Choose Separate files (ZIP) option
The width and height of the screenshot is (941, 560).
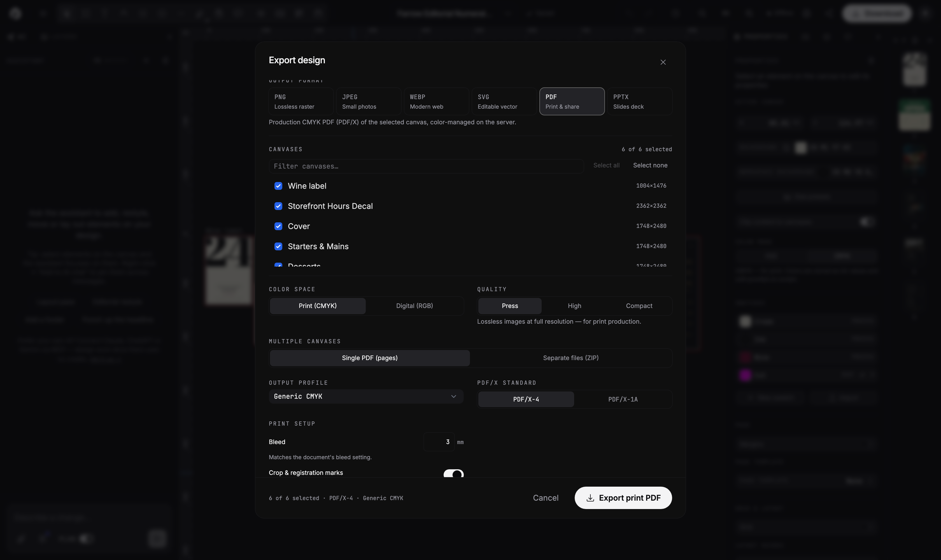tap(570, 358)
